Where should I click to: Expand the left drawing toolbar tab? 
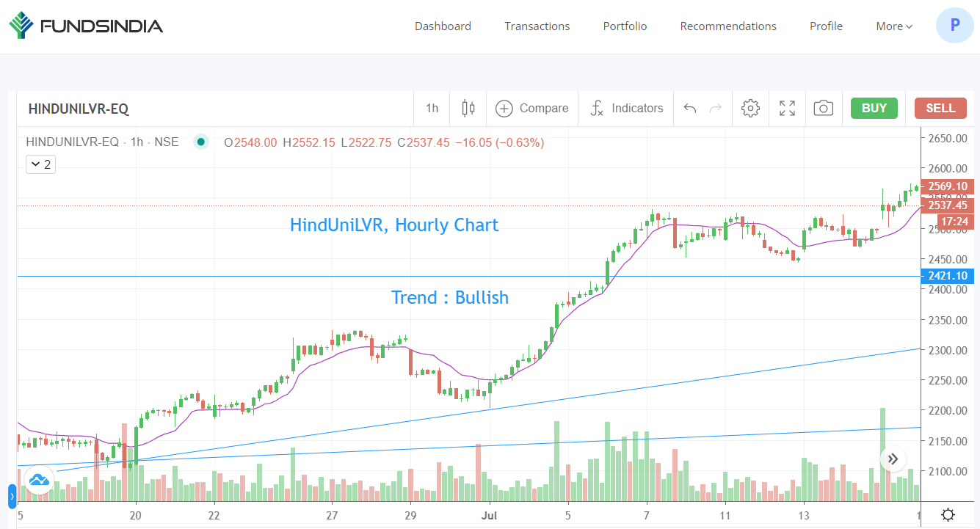[12, 497]
